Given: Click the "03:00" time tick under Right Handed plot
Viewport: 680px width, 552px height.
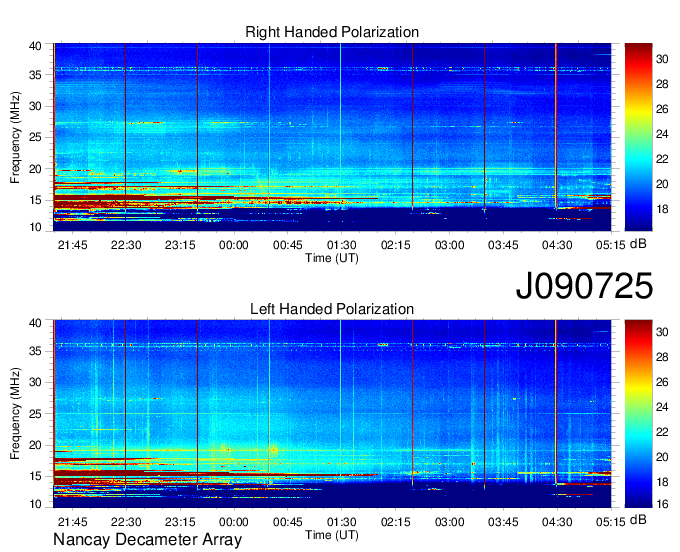Looking at the screenshot, I should pyautogui.click(x=449, y=245).
